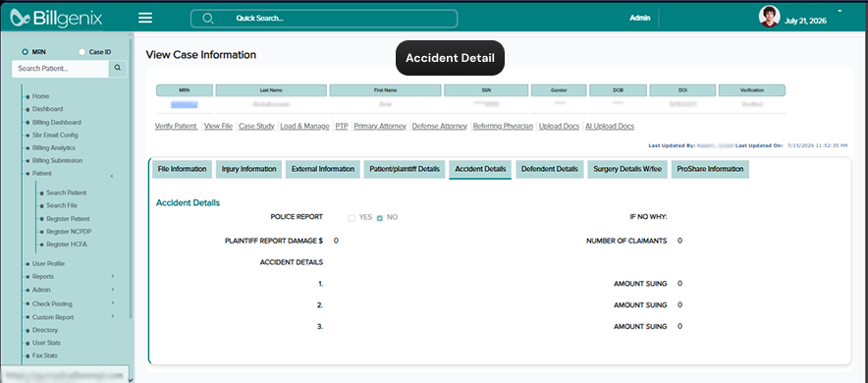Expand the Check Posting chevron
Viewport: 868px width, 383px height.
click(112, 303)
